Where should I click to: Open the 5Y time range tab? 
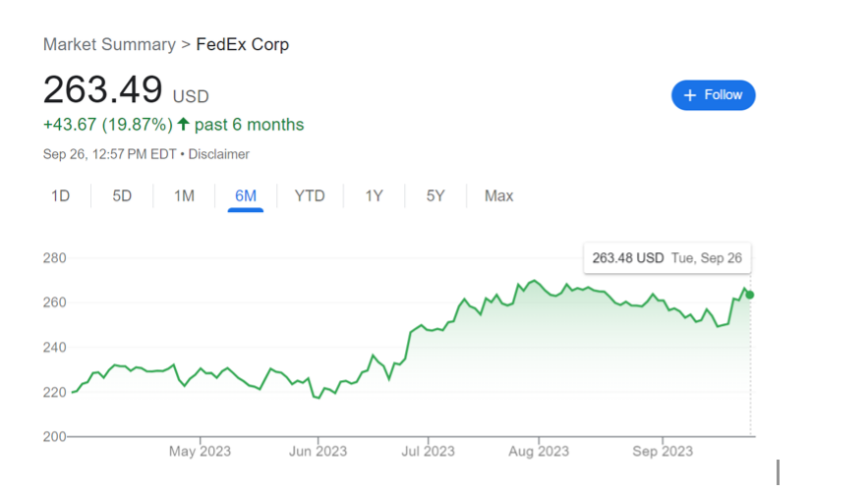[435, 195]
